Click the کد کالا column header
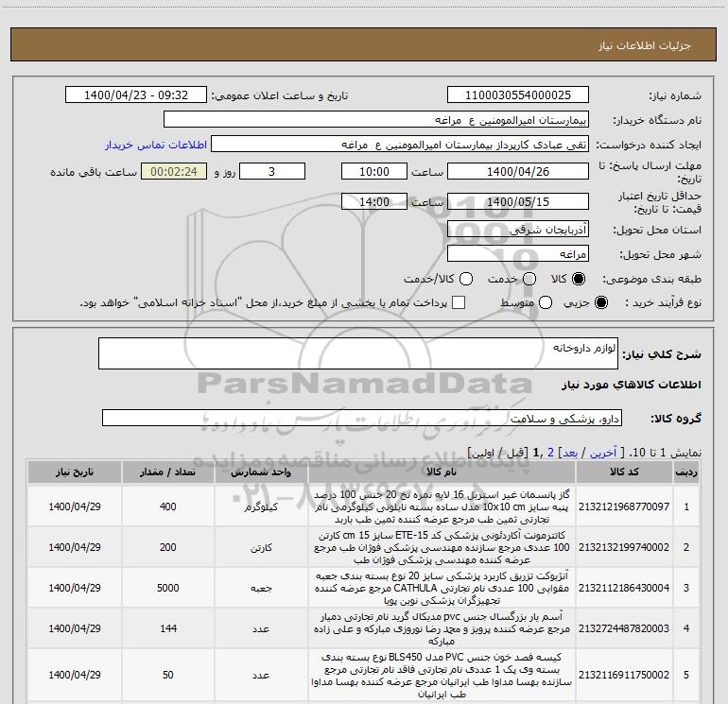728x704 pixels. pos(624,472)
